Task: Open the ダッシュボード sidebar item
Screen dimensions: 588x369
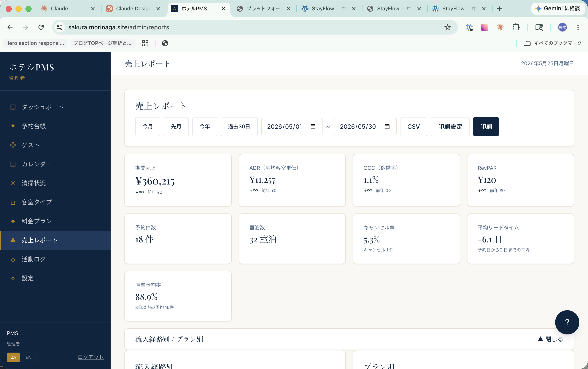Action: (x=55, y=107)
